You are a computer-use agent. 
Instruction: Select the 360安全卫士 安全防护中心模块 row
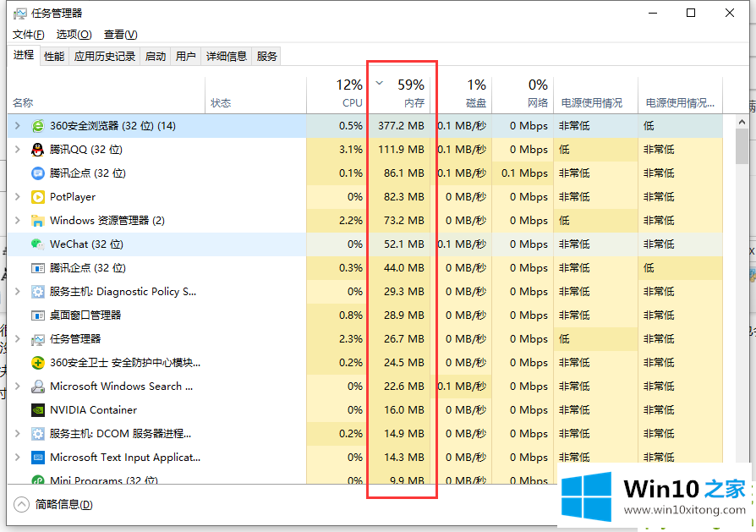pyautogui.click(x=365, y=363)
